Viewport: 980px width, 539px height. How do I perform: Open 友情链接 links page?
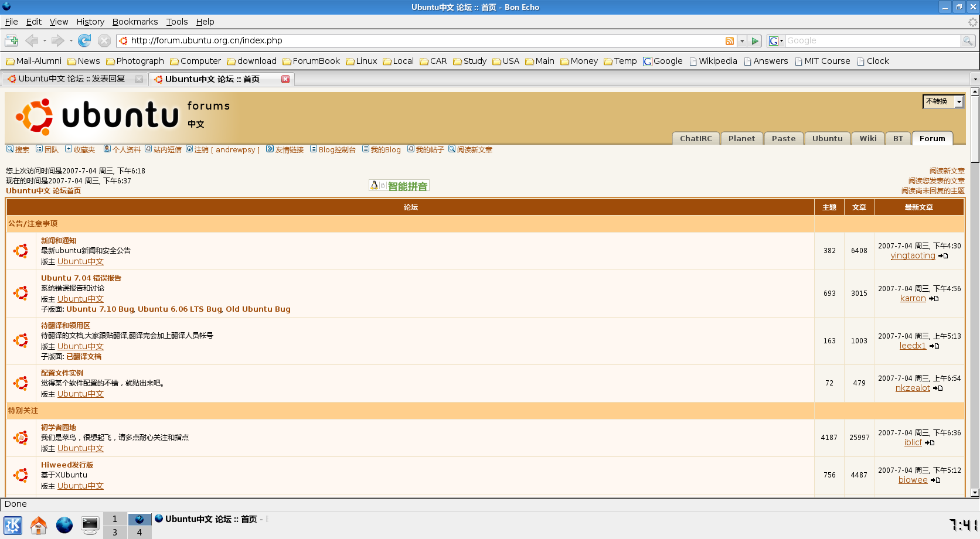285,149
